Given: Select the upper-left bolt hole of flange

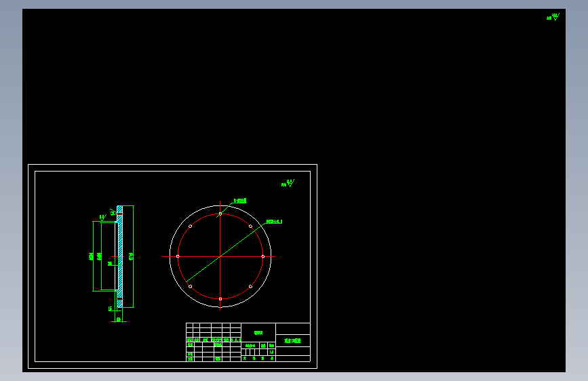Looking at the screenshot, I should [190, 226].
